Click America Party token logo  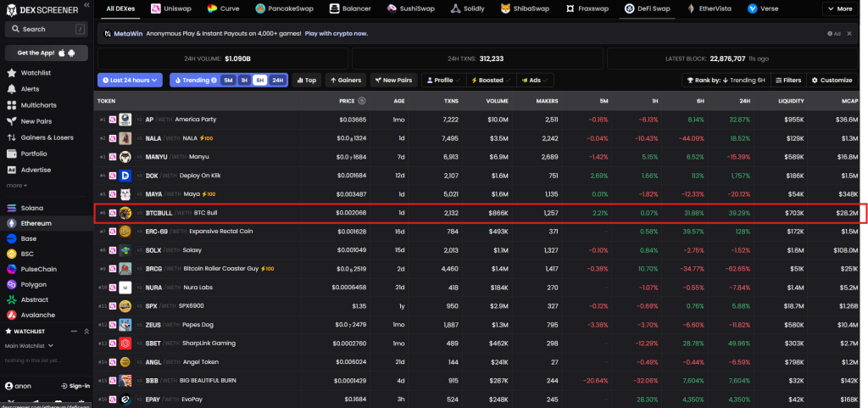click(x=125, y=120)
